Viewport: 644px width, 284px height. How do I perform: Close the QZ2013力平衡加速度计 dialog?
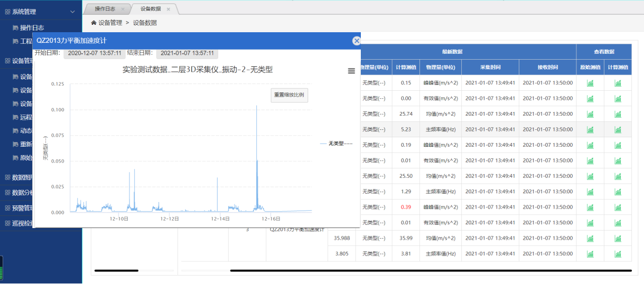pos(357,41)
